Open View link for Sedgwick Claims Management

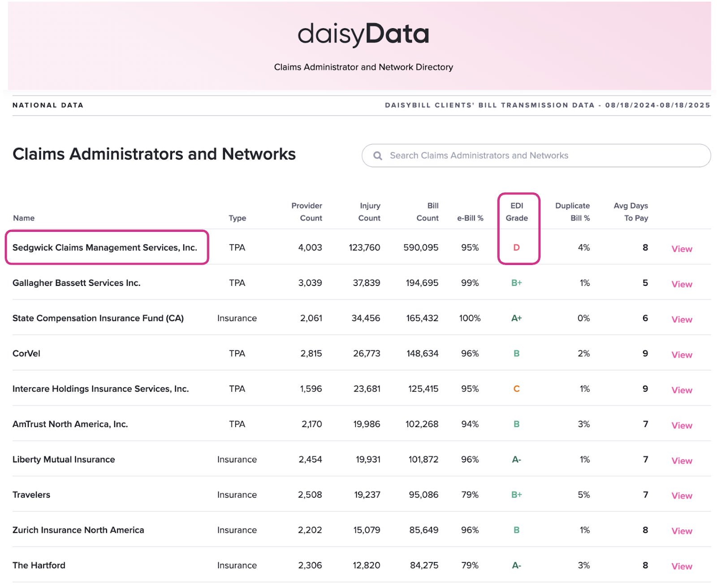[x=682, y=249]
